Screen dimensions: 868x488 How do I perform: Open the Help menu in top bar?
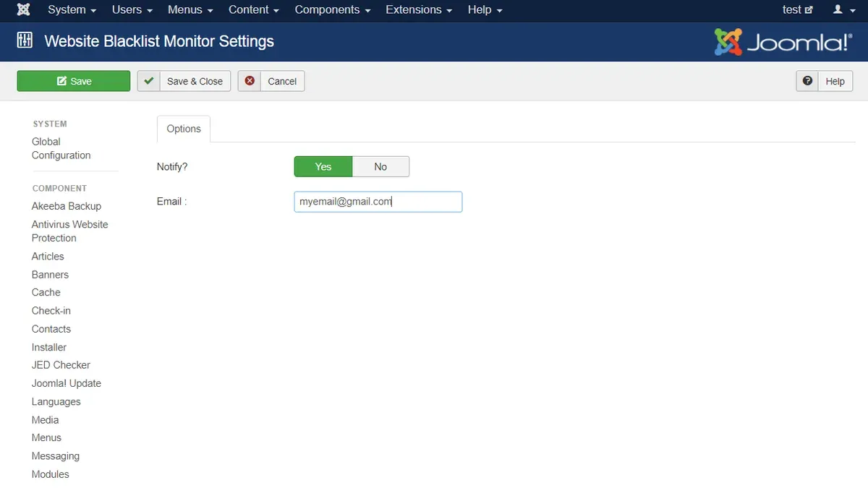pyautogui.click(x=485, y=9)
